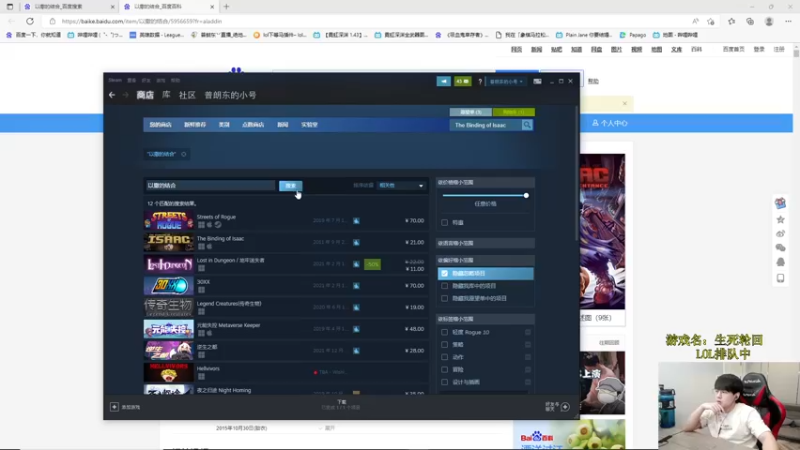The height and width of the screenshot is (450, 800).
Task: Click the 以撒的结合 search term field
Action: 210,186
